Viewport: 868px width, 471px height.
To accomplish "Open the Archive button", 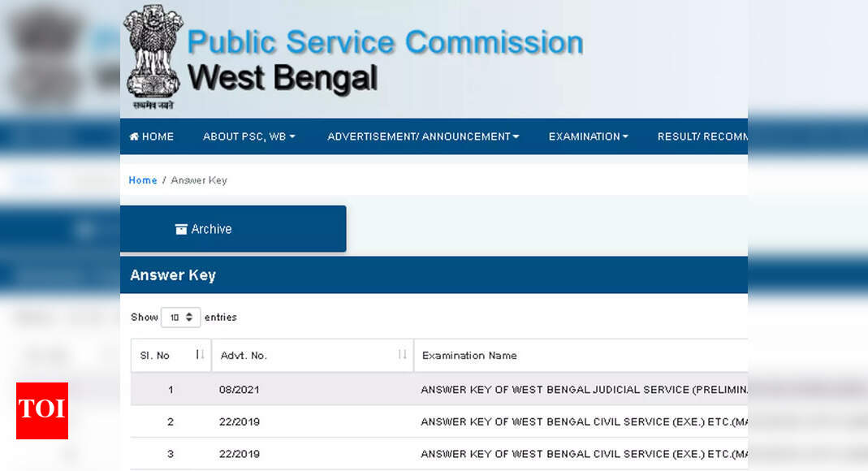I will [x=233, y=228].
